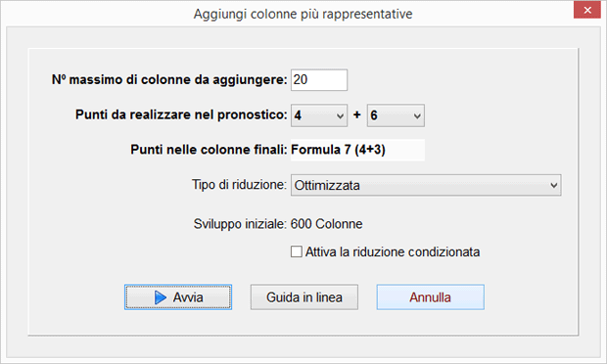
Task: Close the dialog with the red X
Action: [x=587, y=10]
